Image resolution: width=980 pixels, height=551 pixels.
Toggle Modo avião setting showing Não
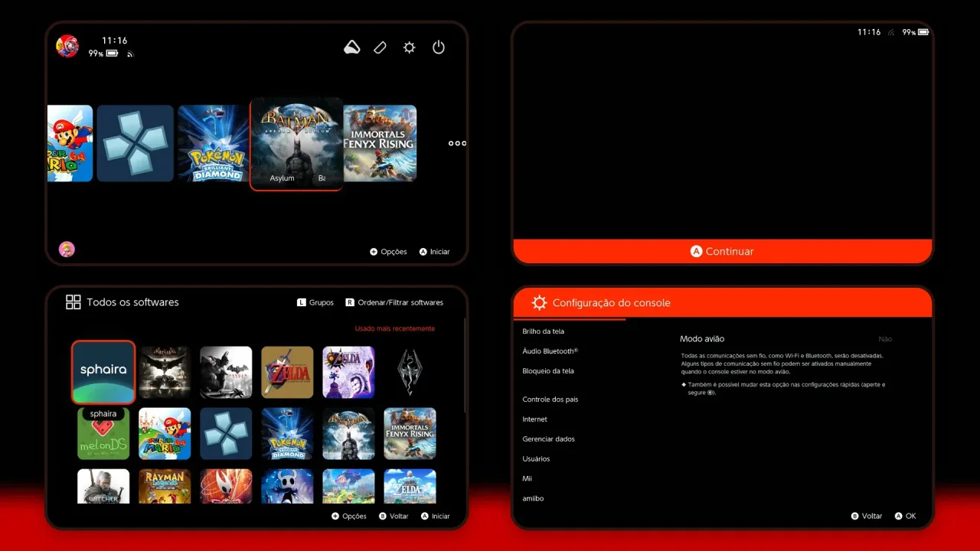pos(786,339)
